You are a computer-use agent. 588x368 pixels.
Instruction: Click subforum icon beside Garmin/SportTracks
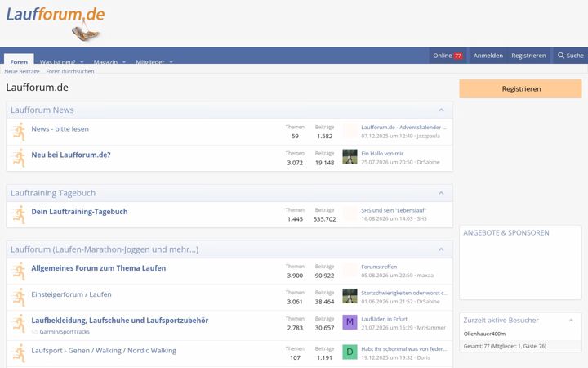pyautogui.click(x=34, y=331)
